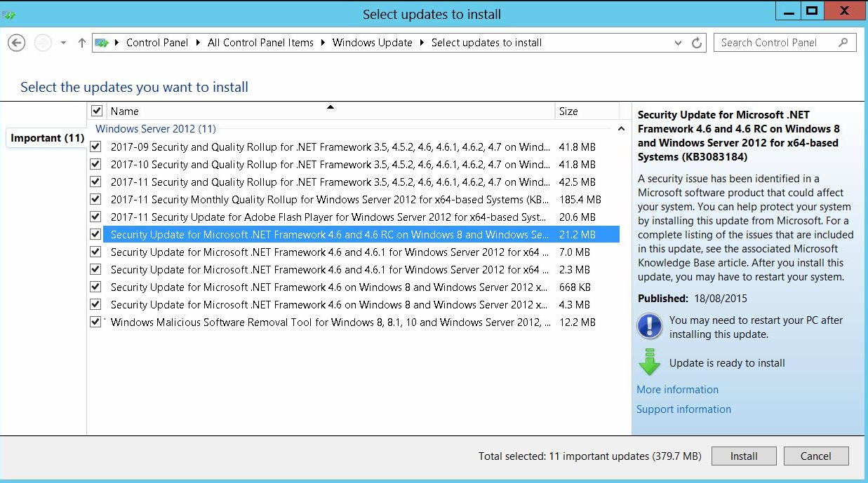Uncheck Windows Malicious Software Removal Tool
868x483 pixels.
(95, 322)
